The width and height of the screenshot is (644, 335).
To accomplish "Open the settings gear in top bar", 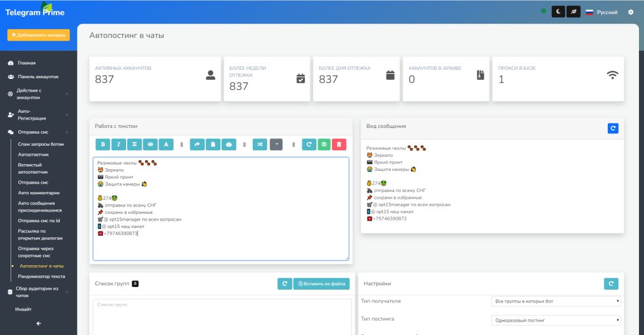I will (x=631, y=12).
